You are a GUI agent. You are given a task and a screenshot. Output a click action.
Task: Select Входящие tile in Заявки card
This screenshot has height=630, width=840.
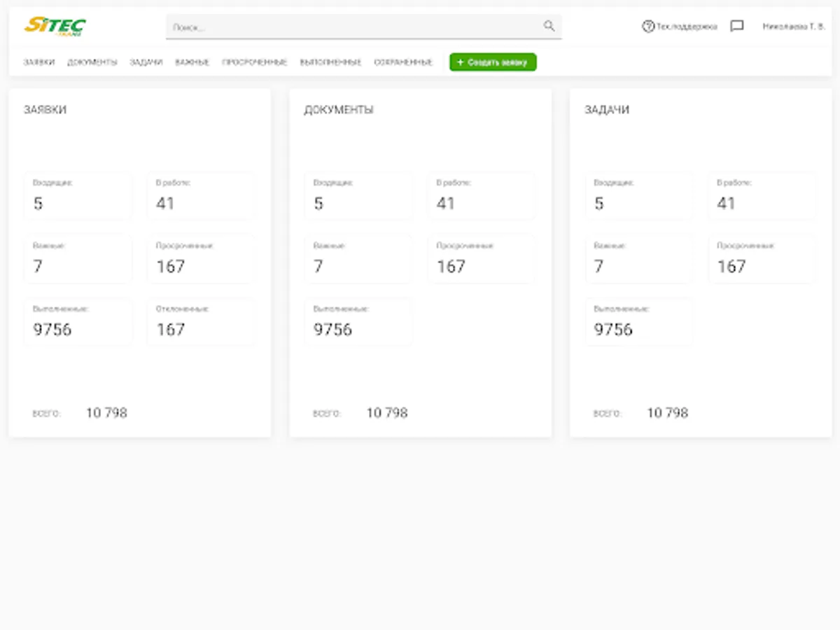[78, 196]
